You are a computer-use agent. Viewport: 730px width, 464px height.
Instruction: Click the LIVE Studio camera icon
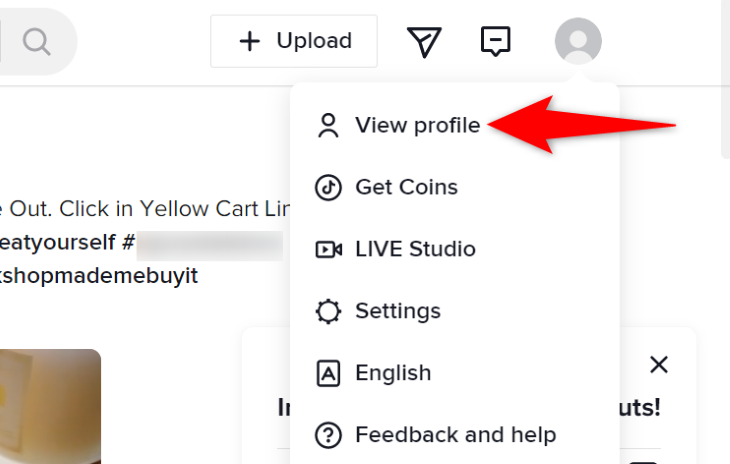328,249
